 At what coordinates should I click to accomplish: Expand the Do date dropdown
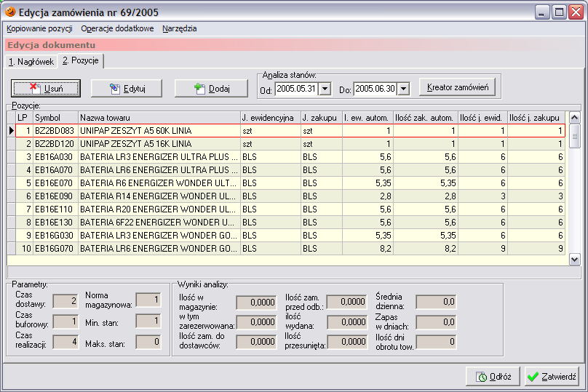[403, 89]
